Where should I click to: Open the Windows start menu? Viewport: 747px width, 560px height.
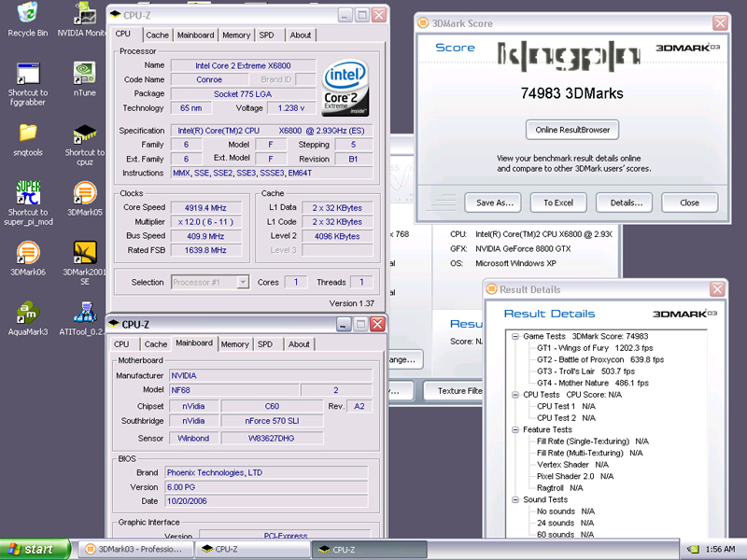35,549
